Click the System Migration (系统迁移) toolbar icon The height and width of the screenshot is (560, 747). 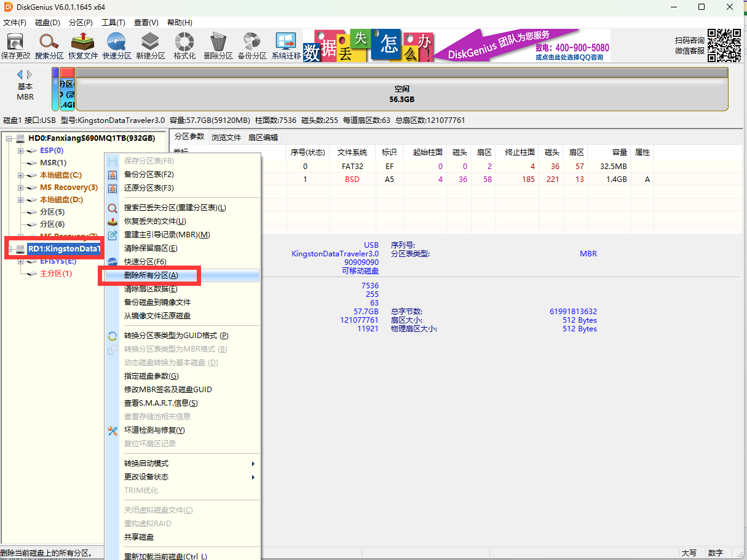(286, 42)
